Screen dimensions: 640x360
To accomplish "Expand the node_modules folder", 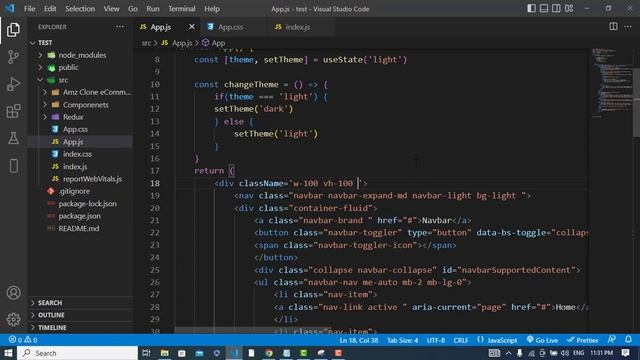I will tap(80, 55).
